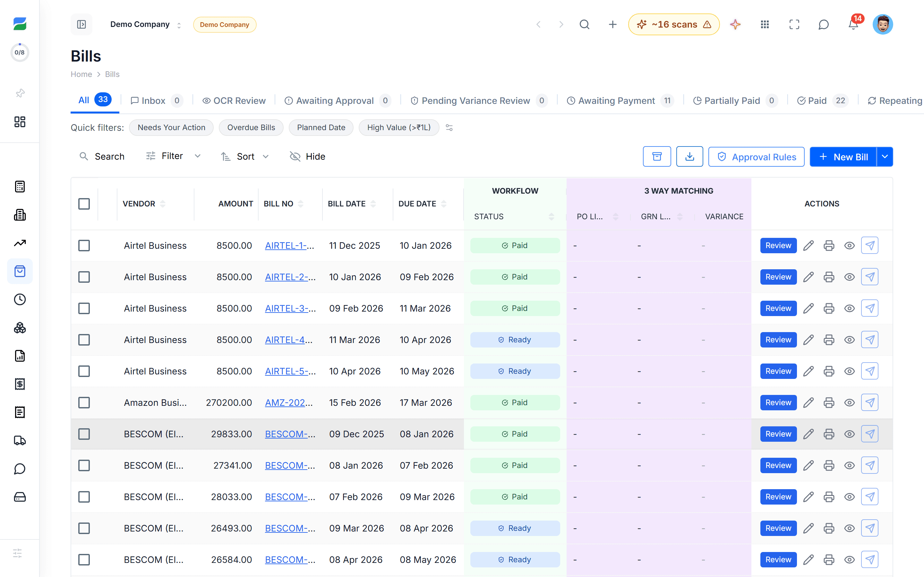Screen dimensions: 924x577
Task: Click the sidebar collapse panel icon
Action: 81,24
